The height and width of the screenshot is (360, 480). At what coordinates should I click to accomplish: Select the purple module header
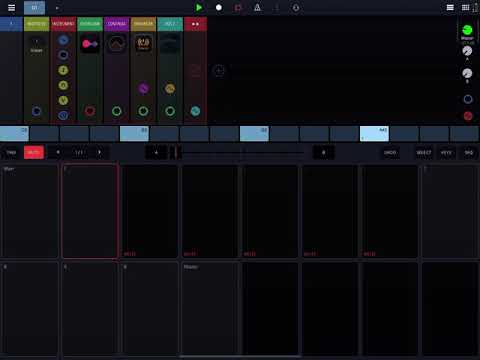pyautogui.click(x=117, y=24)
